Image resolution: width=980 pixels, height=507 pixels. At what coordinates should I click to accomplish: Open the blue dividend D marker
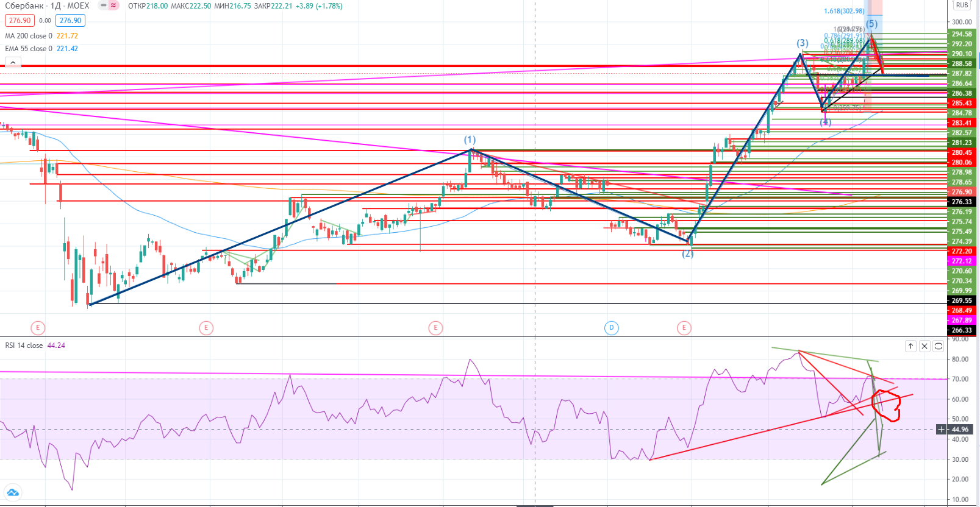(611, 328)
